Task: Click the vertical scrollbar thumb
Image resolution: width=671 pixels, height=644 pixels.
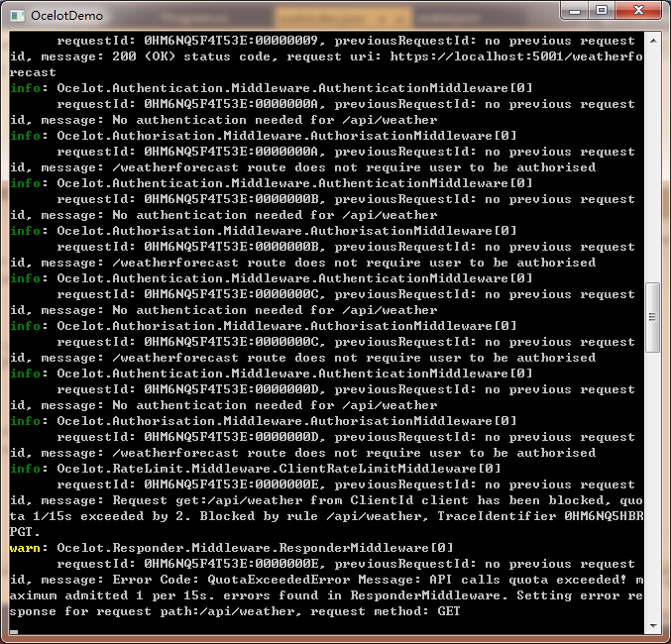Action: 652,317
